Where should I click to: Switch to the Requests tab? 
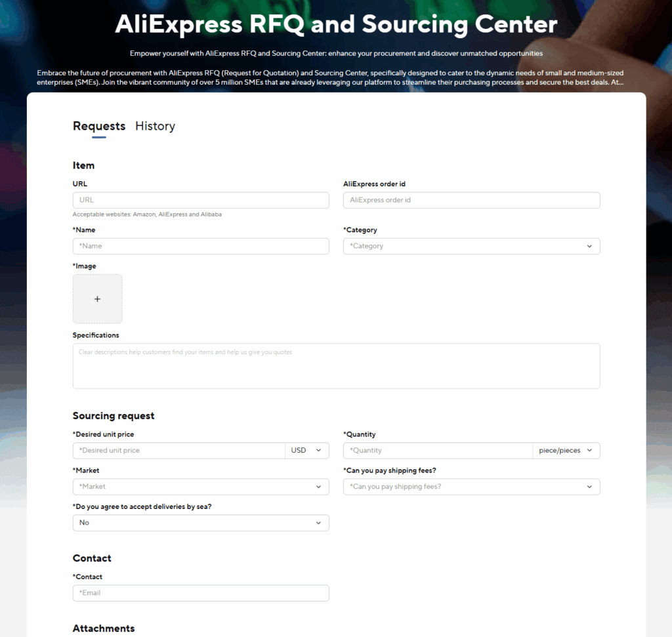pos(99,127)
